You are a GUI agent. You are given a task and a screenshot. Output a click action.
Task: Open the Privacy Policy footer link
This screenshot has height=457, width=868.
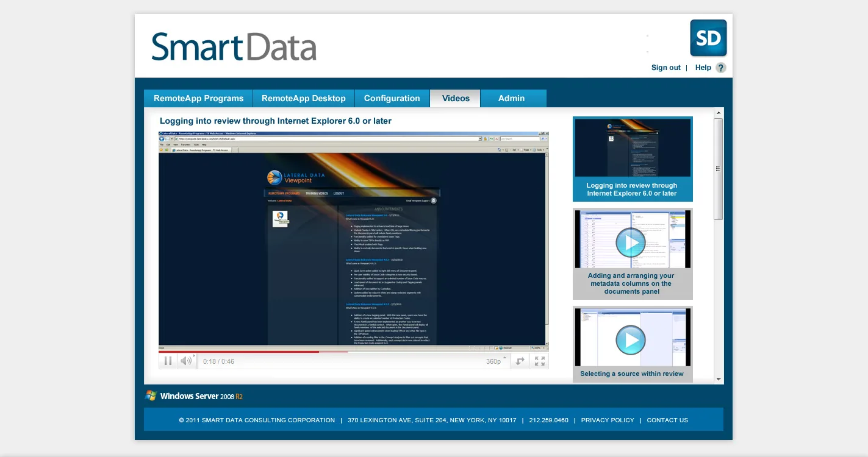click(608, 420)
